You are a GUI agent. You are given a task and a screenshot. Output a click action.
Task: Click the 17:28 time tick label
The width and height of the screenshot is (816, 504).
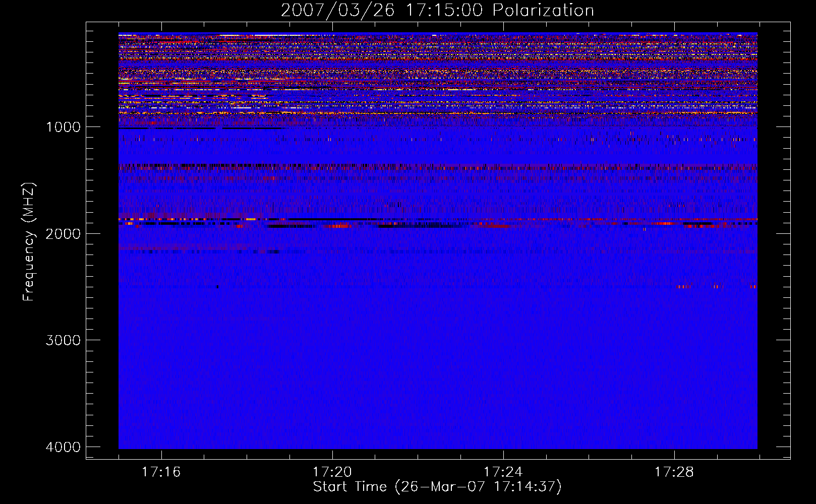[674, 472]
